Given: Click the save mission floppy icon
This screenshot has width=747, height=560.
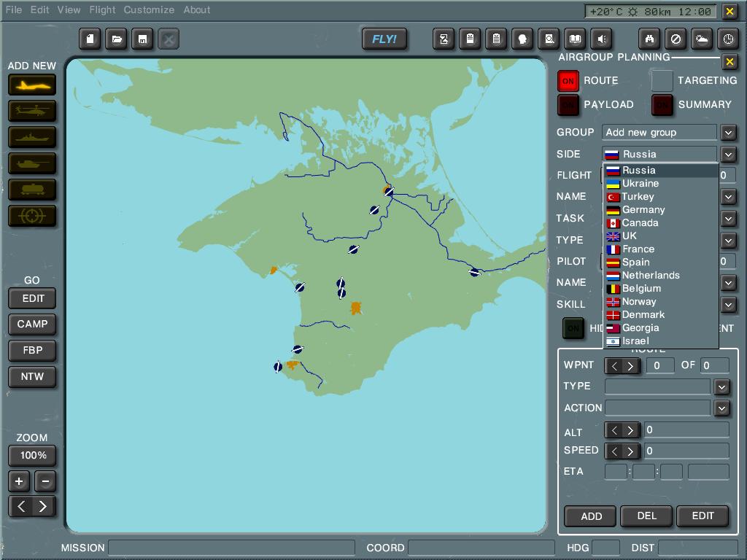Looking at the screenshot, I should (x=143, y=39).
